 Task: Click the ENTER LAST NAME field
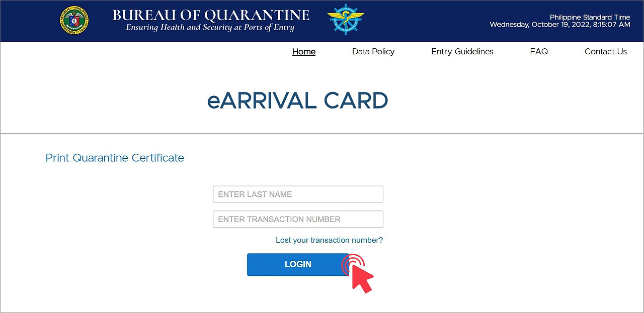coord(298,194)
